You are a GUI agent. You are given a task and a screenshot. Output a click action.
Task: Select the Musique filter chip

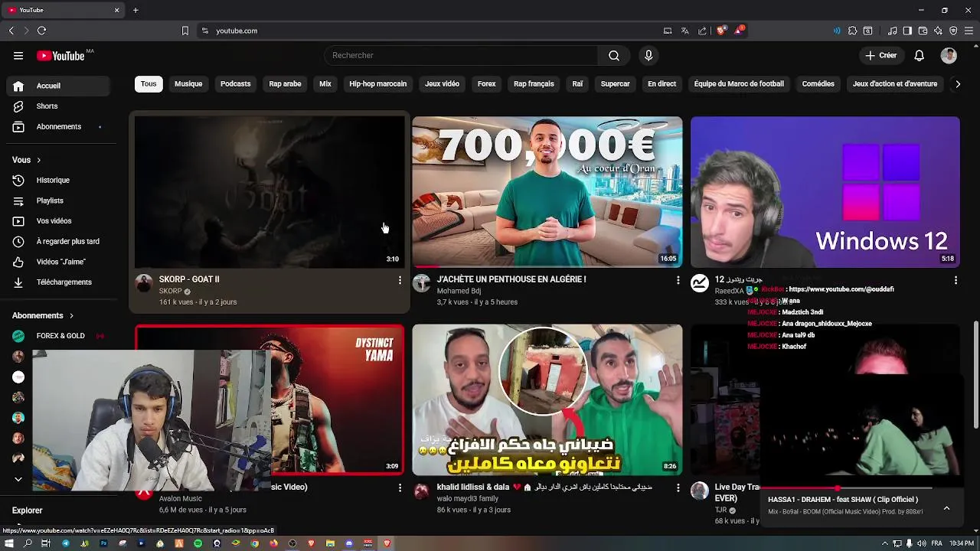[188, 84]
